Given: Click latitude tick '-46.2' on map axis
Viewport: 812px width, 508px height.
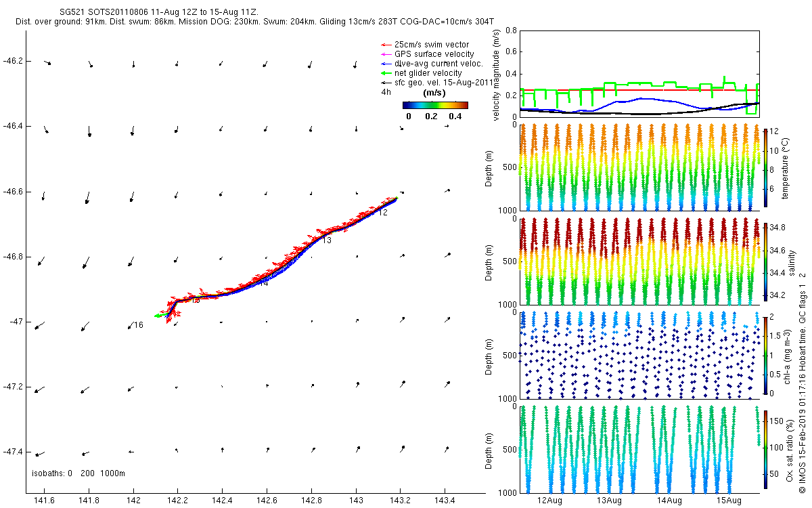Looking at the screenshot, I should click(x=13, y=61).
